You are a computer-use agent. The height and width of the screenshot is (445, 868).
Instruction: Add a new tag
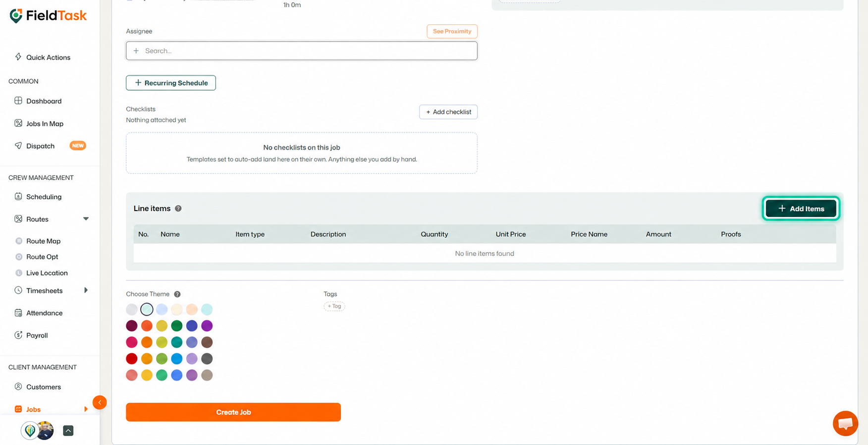334,306
